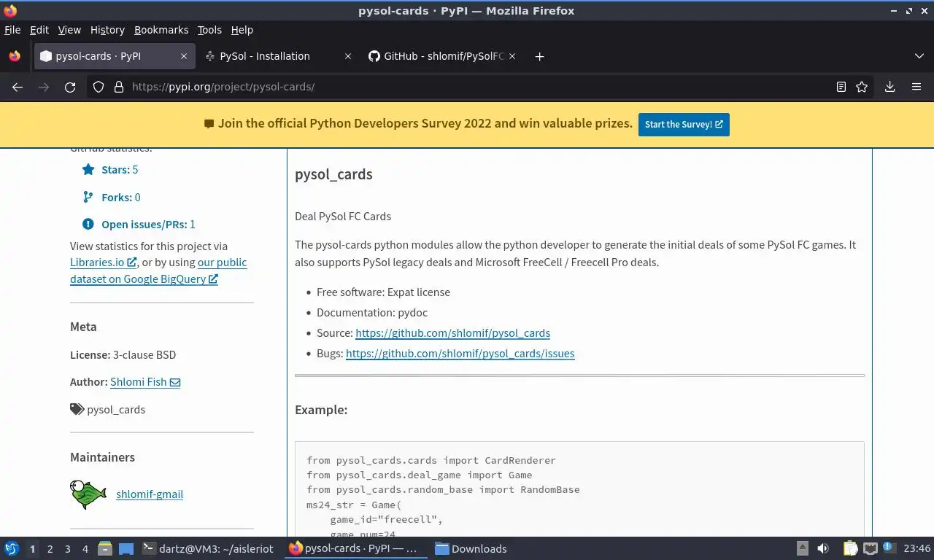Show site security padlock information
Viewport: 934px width, 560px height.
119,87
